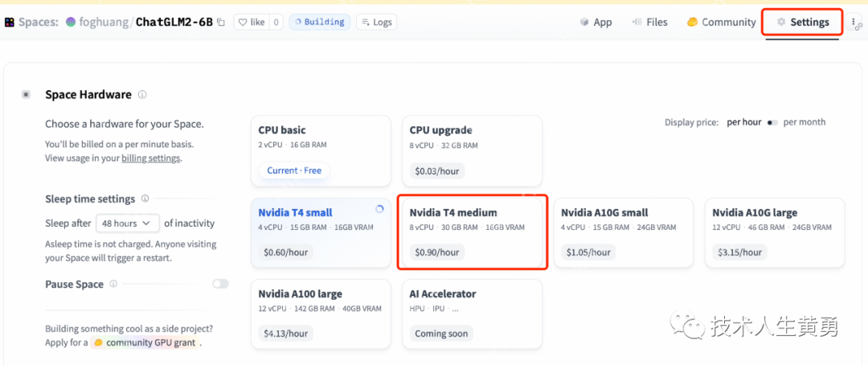Select the Nvidia A10G small hardware card

point(623,232)
